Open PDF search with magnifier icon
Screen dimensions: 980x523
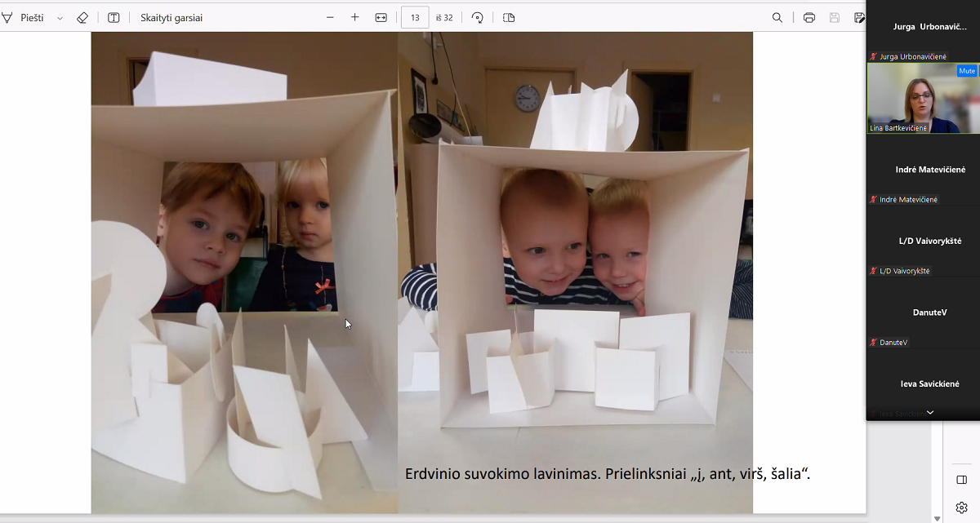(777, 17)
